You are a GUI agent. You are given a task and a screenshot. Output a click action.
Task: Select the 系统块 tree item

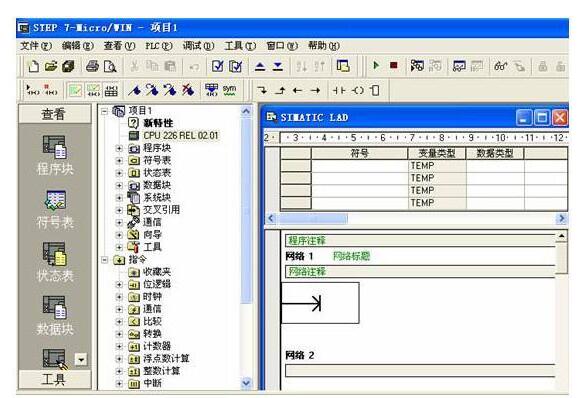(157, 198)
